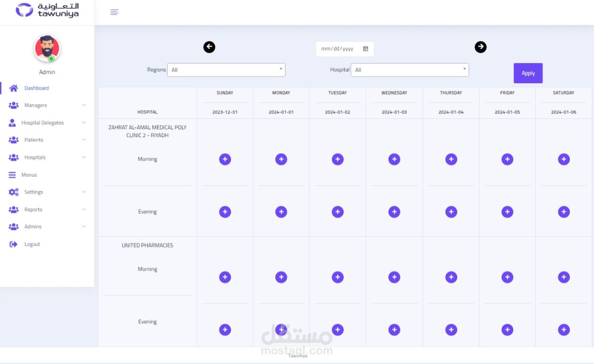Go to previous week with left arrow
The height and width of the screenshot is (364, 594).
[209, 47]
